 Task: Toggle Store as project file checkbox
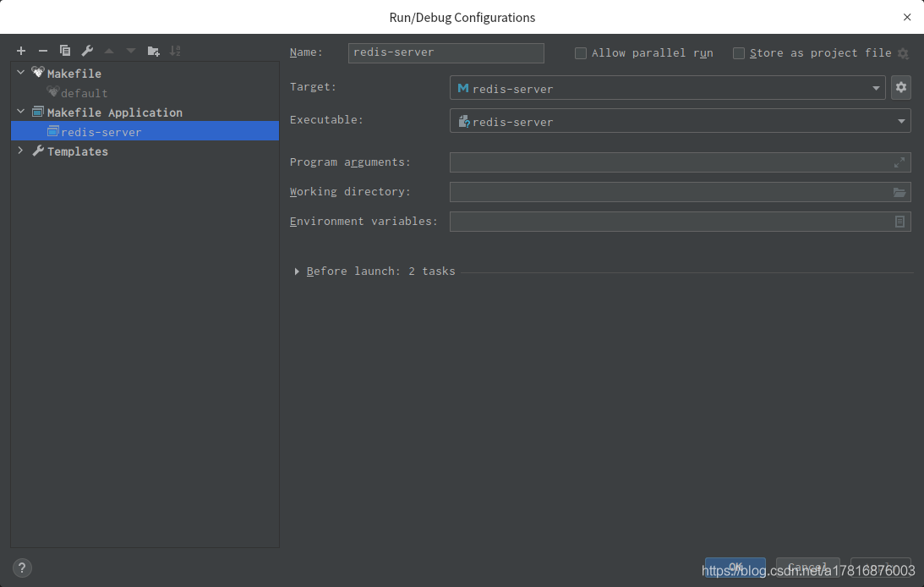point(739,53)
